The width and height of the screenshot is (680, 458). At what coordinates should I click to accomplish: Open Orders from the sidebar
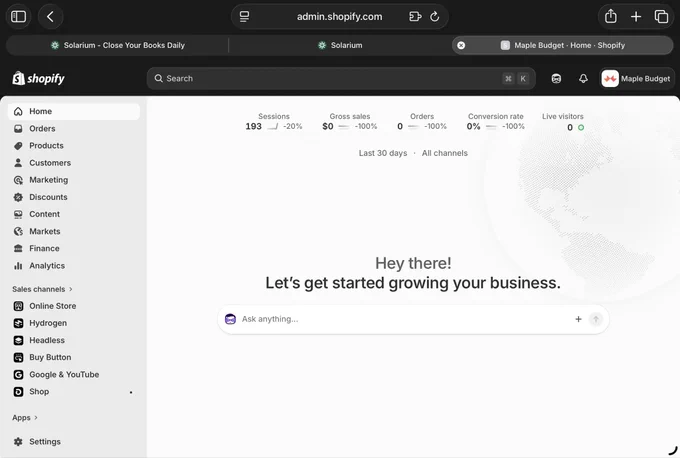[74, 128]
